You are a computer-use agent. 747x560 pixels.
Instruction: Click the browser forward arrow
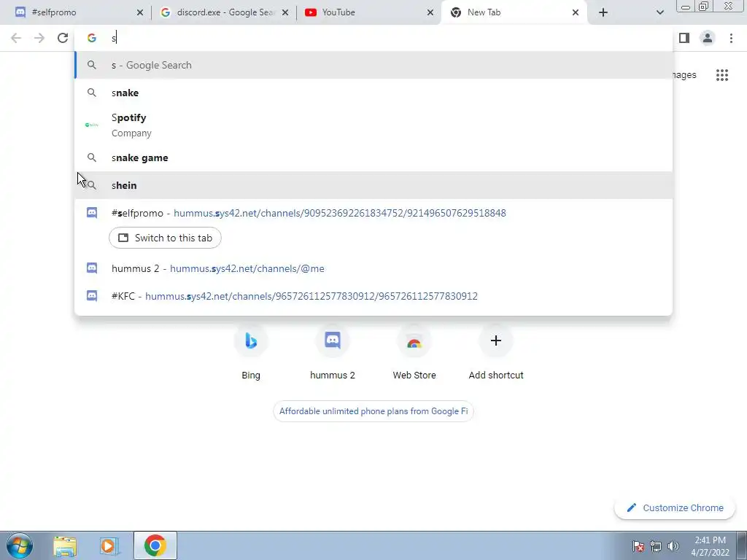click(39, 38)
